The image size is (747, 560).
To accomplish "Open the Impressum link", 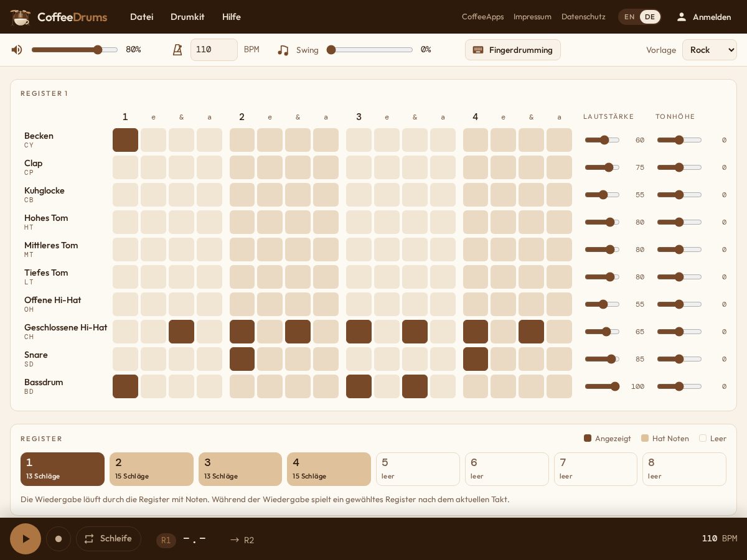I will (x=532, y=17).
